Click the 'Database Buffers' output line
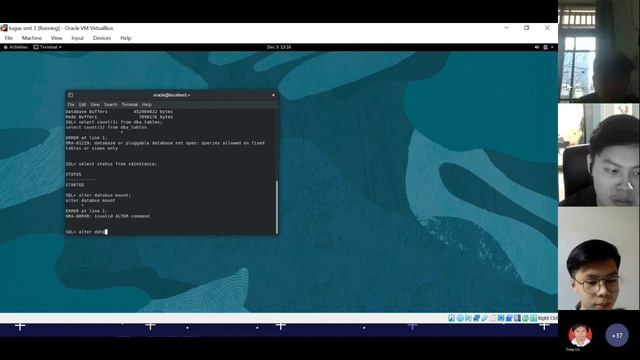Image resolution: width=640 pixels, height=360 pixels. click(119, 111)
